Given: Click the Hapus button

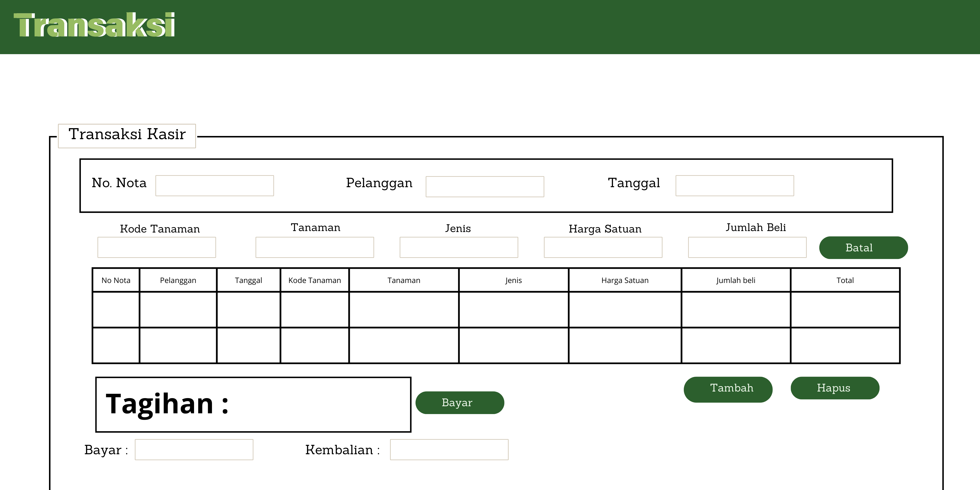Looking at the screenshot, I should pos(835,388).
